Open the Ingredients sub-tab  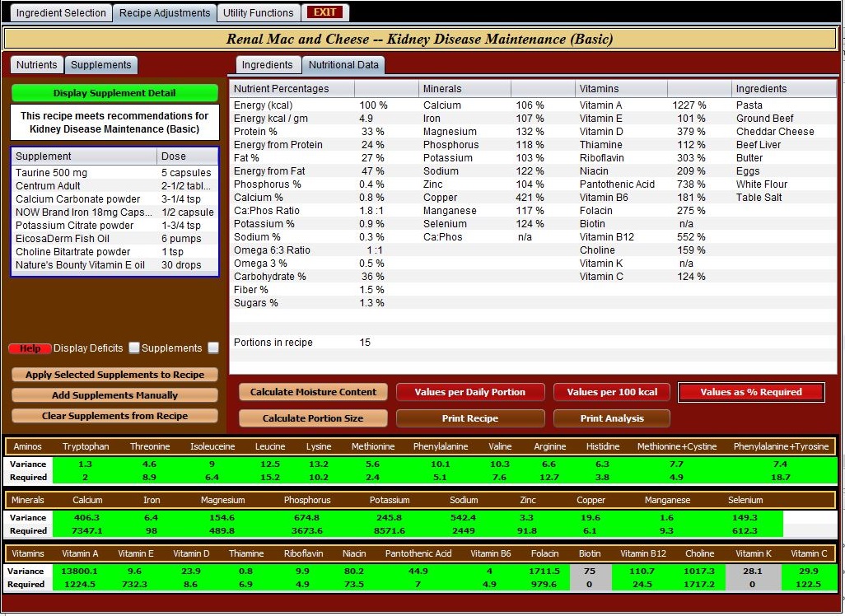pos(267,65)
